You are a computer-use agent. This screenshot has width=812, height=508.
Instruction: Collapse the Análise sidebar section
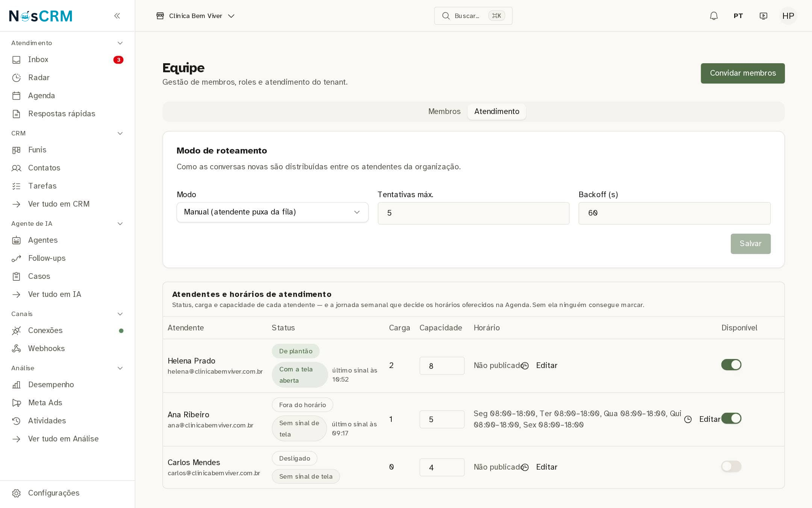tap(67, 368)
